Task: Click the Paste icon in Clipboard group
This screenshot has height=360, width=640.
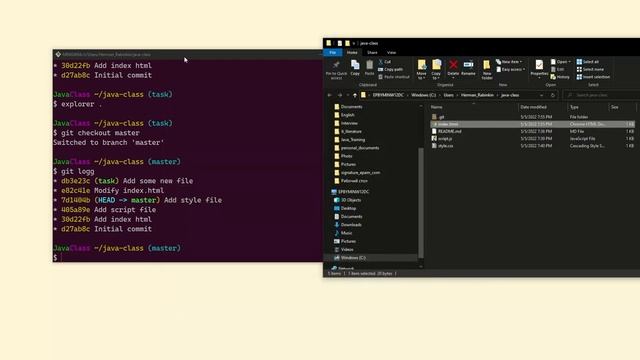Action: coord(369,64)
